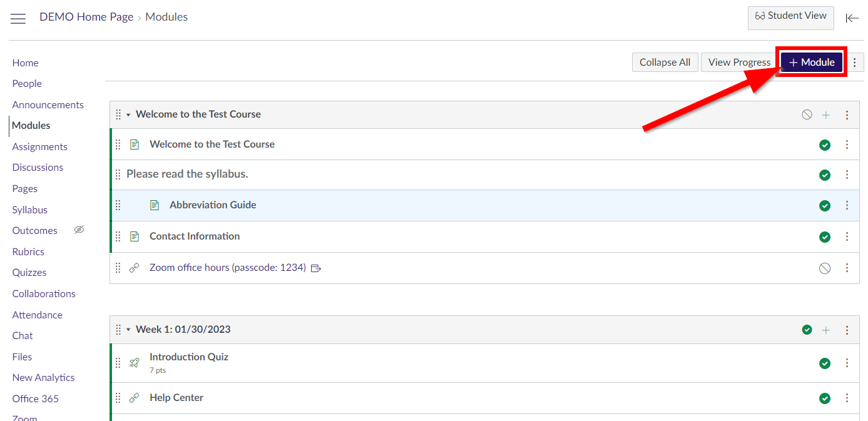This screenshot has width=868, height=421.
Task: Click the quiz rocket icon for Introduction Quiz
Action: pyautogui.click(x=134, y=363)
